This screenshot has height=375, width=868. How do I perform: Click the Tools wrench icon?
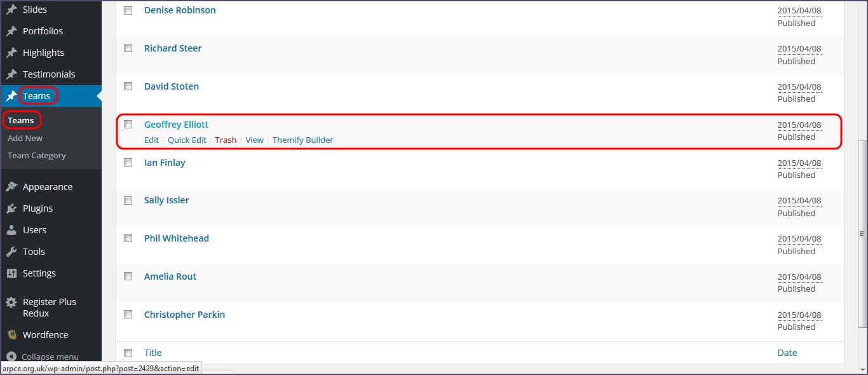coord(11,252)
